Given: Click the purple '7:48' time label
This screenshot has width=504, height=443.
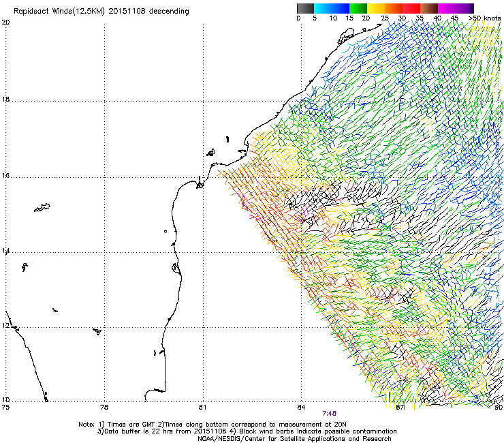Looking at the screenshot, I should coord(330,414).
